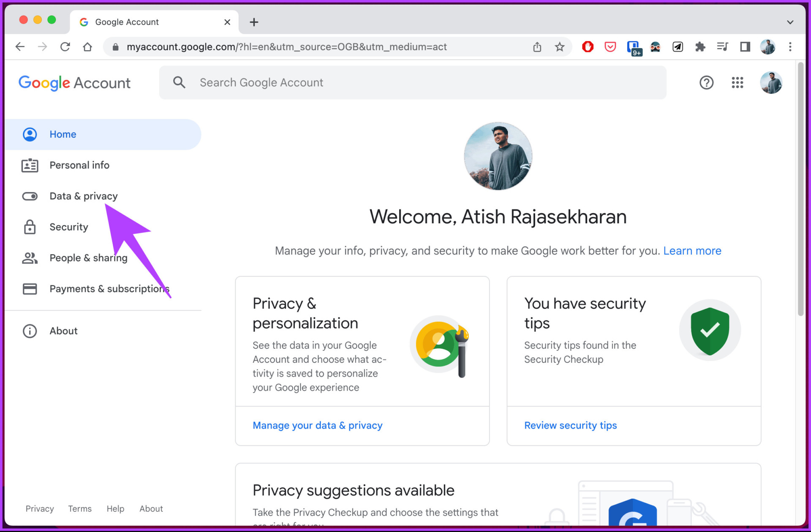
Task: Click the page vertical scrollbar
Action: point(800,190)
